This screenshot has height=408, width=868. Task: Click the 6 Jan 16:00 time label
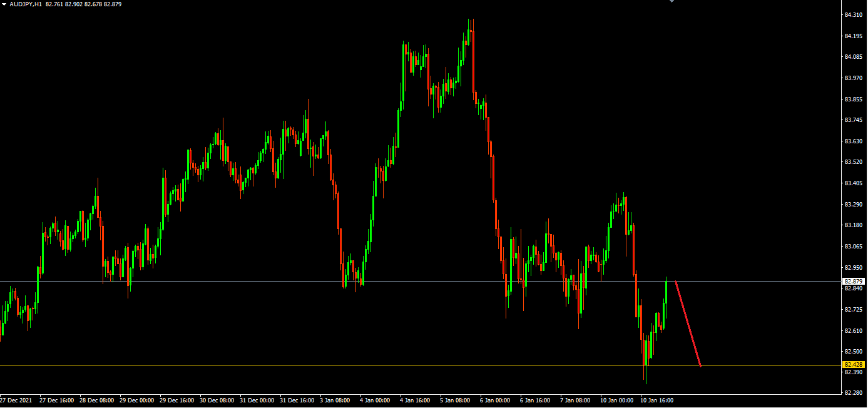pos(535,400)
